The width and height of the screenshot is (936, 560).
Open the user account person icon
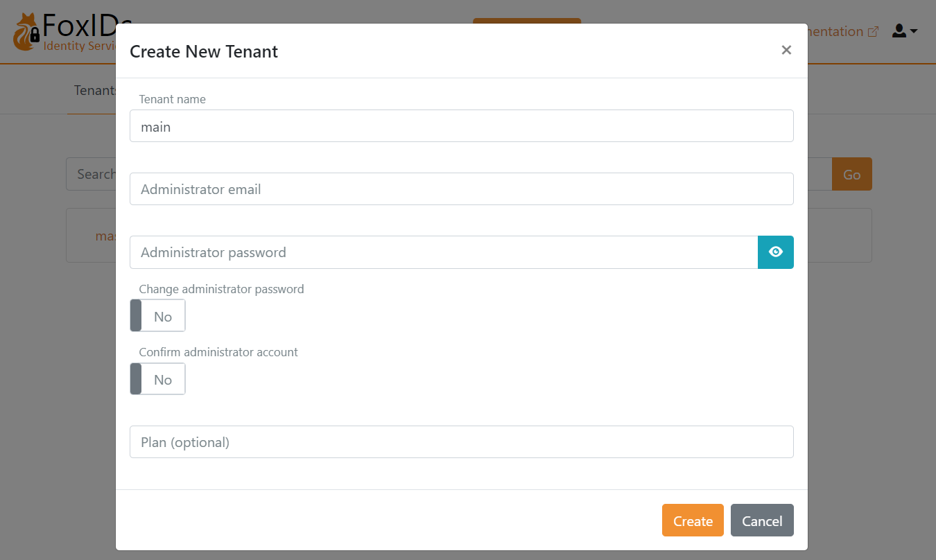(x=899, y=30)
